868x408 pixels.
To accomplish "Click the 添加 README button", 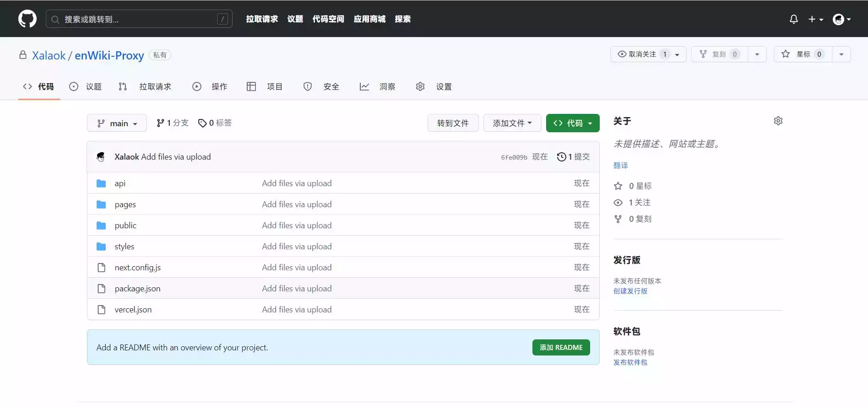I will coord(561,348).
